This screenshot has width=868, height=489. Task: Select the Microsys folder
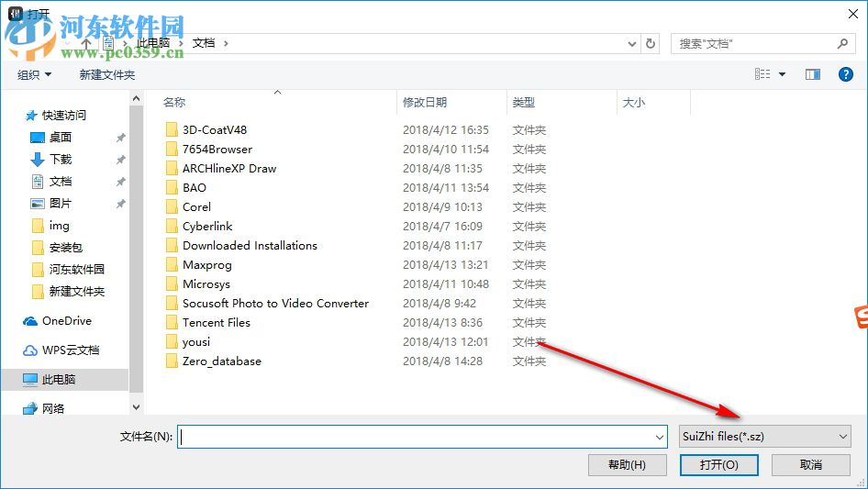[206, 284]
